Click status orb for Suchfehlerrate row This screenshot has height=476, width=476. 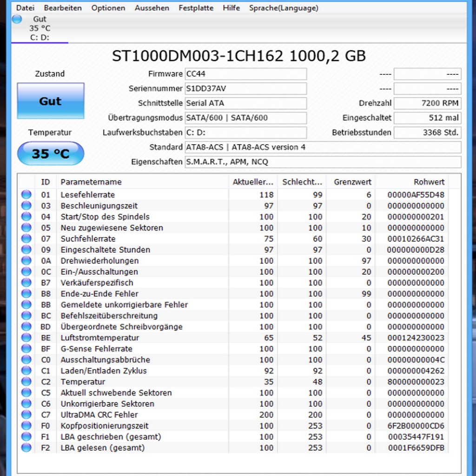click(x=26, y=238)
